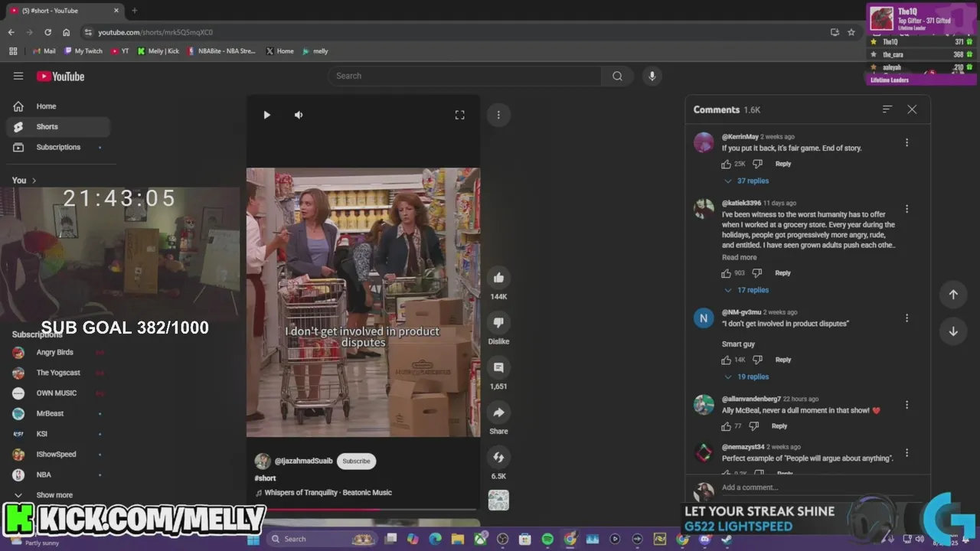Open the short's three-dot more menu

coord(498,115)
